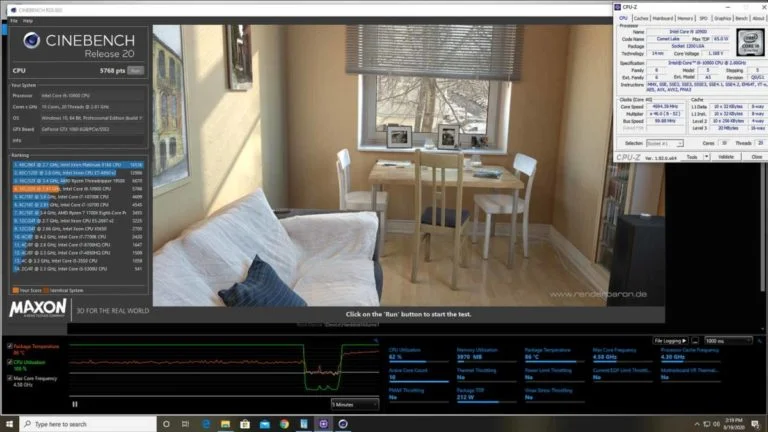Select the Core i7-7700K ranking row

(x=78, y=237)
